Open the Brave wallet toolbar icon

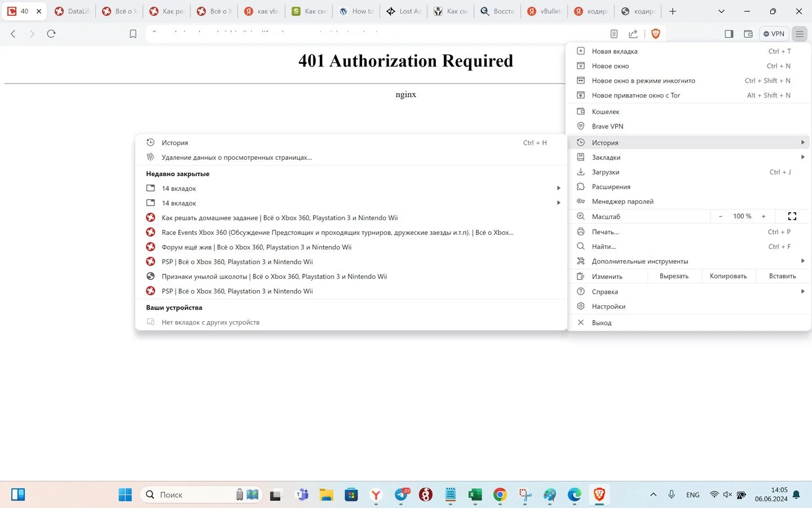[748, 34]
